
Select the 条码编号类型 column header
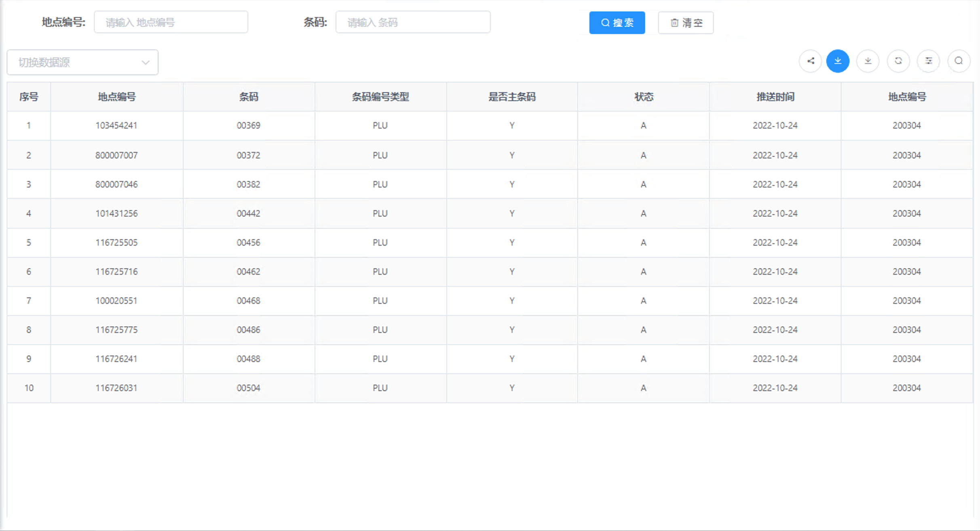[380, 97]
